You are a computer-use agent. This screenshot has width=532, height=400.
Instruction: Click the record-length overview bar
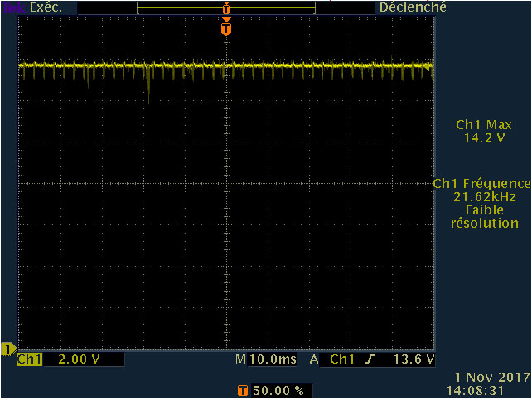point(226,7)
